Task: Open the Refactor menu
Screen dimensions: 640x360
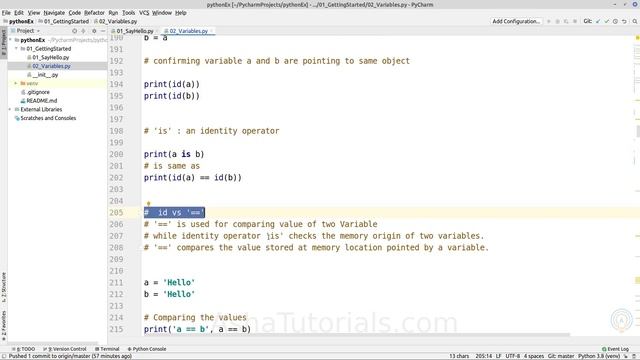Action: [x=94, y=13]
